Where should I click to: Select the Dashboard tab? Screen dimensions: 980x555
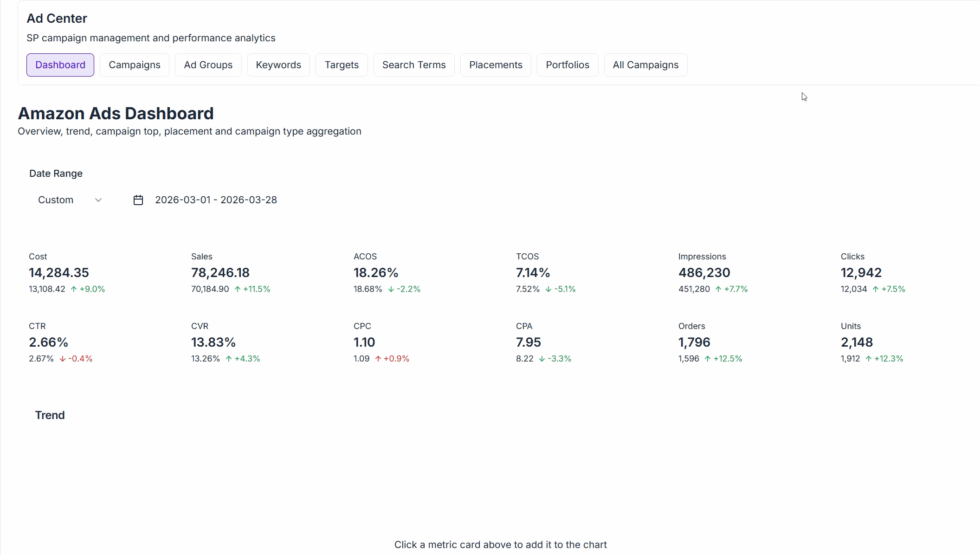click(60, 65)
